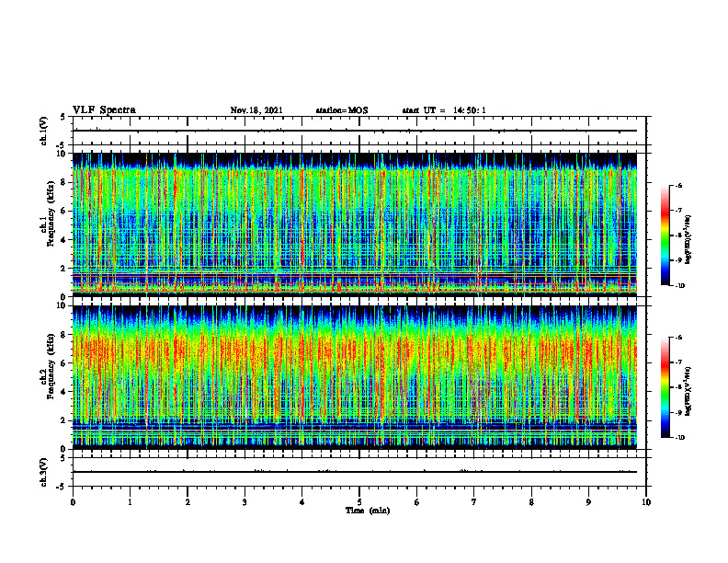Click the "ch.1(V)" axis label
728x563 pixels.
click(44, 131)
